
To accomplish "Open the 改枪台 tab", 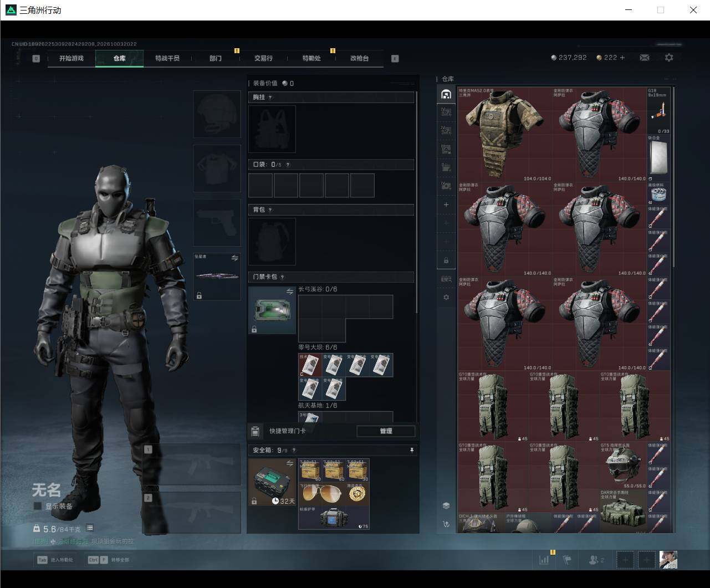I will tap(359, 58).
